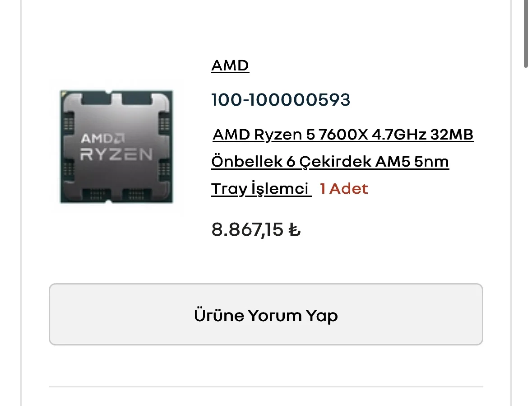
Task: Click the gold corner triangle on the CPU
Action: (x=65, y=94)
